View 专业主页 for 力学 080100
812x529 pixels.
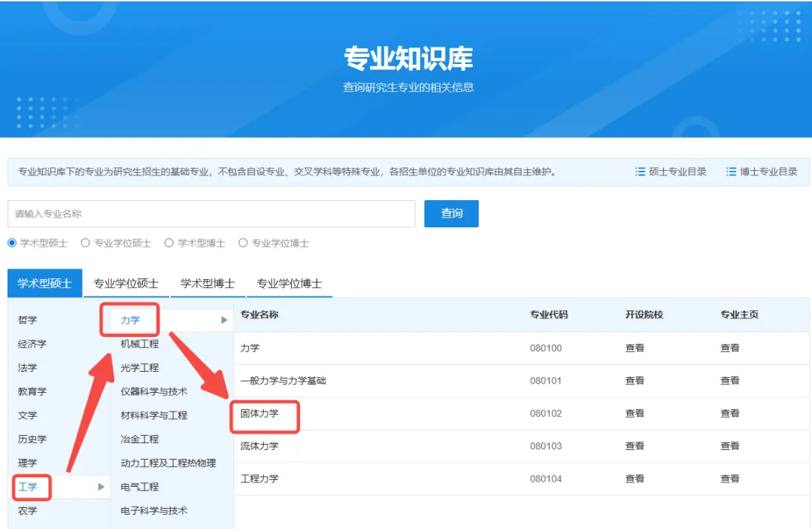click(730, 348)
